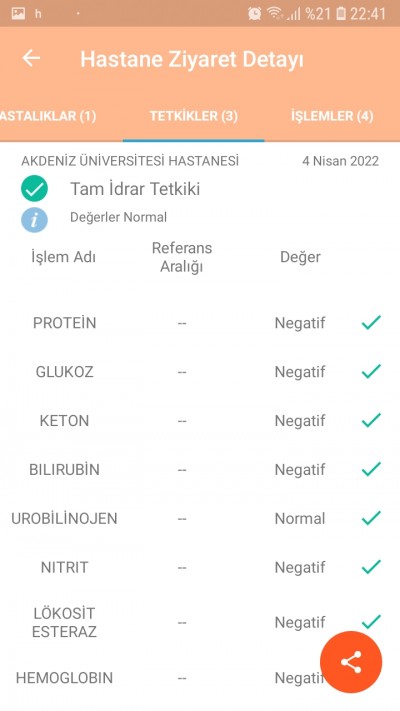Tap the image notification icon in status bar
The width and height of the screenshot is (400, 711).
[18, 14]
